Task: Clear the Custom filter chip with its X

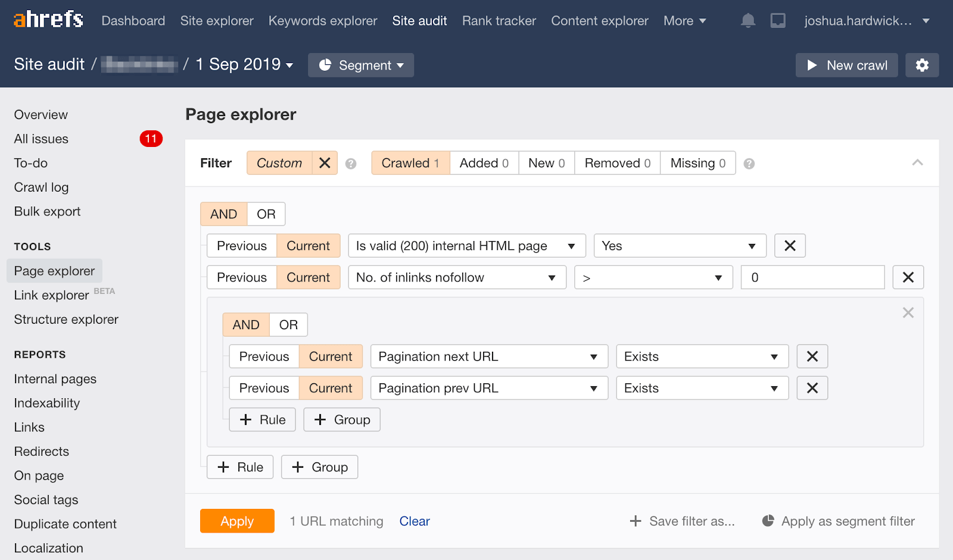Action: 325,162
